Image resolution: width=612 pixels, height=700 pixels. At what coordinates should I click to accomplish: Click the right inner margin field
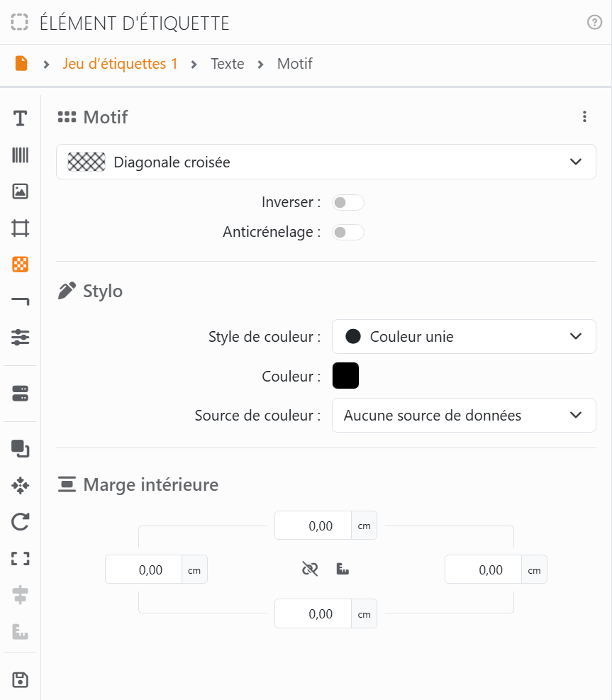[x=483, y=570]
